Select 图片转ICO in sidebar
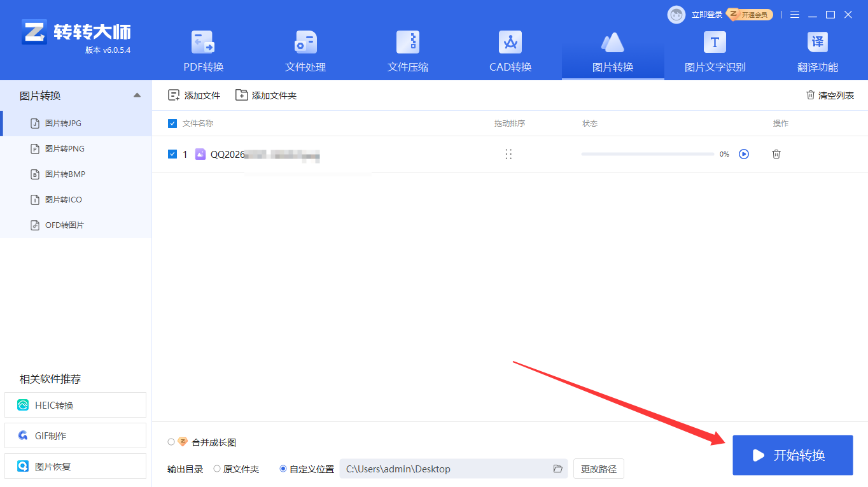 76,199
